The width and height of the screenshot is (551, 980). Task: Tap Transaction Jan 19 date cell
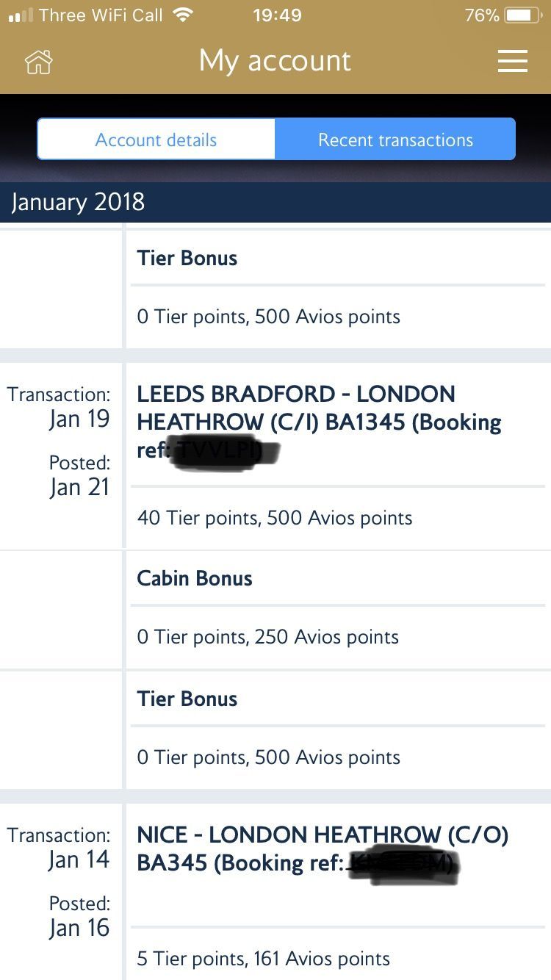coord(59,407)
